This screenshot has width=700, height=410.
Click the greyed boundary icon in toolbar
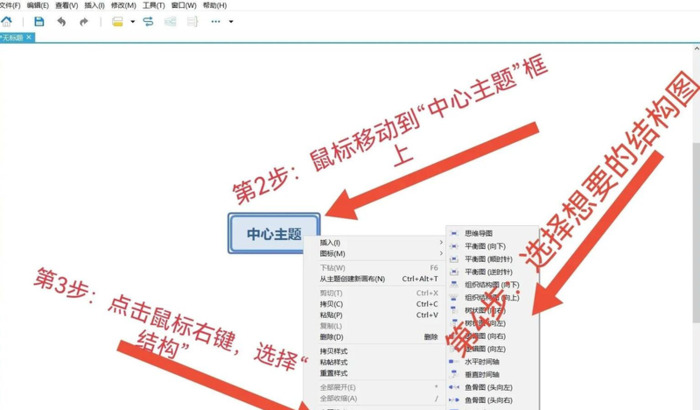[x=170, y=21]
